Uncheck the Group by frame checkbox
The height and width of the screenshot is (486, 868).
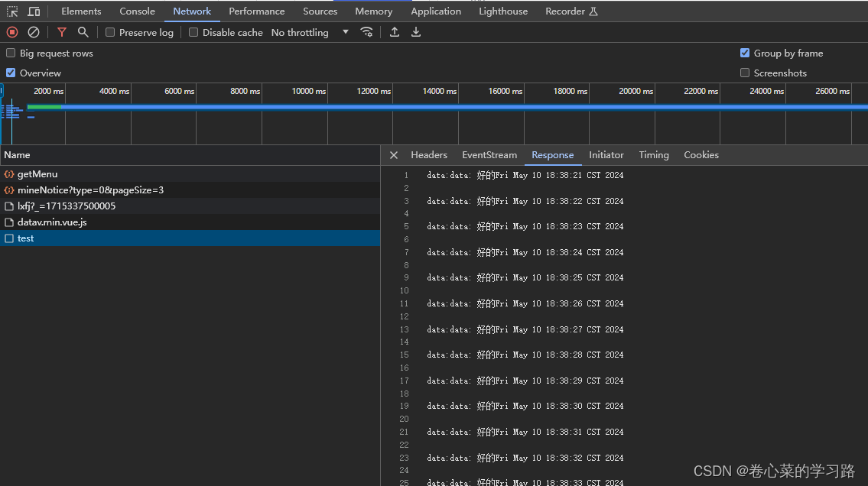(745, 53)
